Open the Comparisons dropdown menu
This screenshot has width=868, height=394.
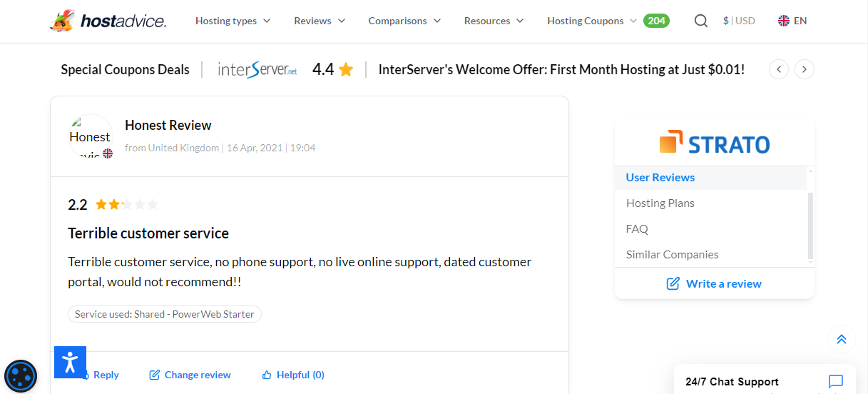(x=404, y=21)
